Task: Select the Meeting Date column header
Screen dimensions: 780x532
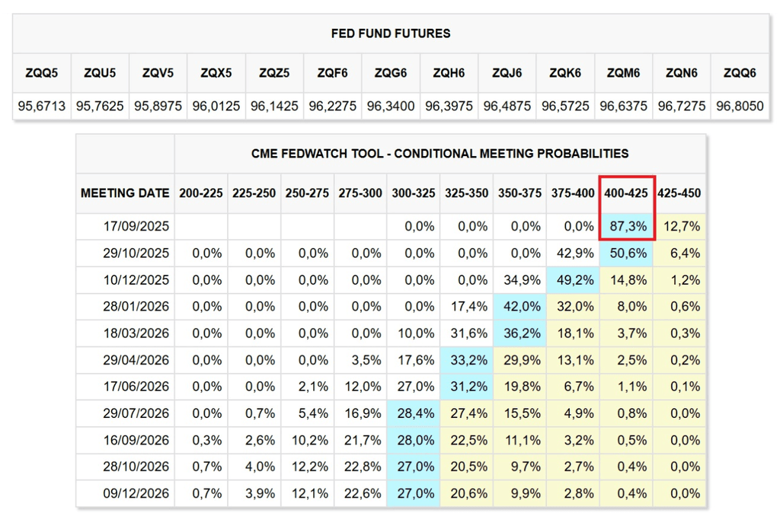Action: (125, 193)
